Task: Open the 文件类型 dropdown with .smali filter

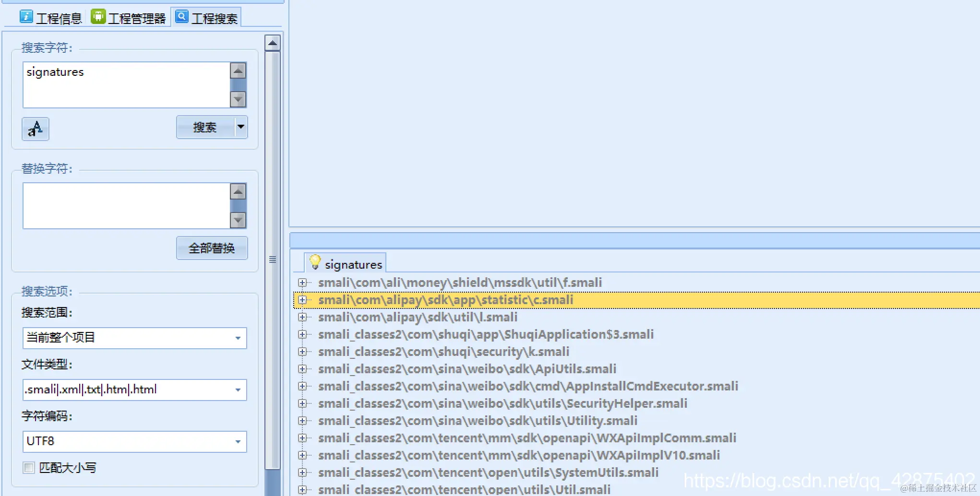Action: (x=135, y=390)
